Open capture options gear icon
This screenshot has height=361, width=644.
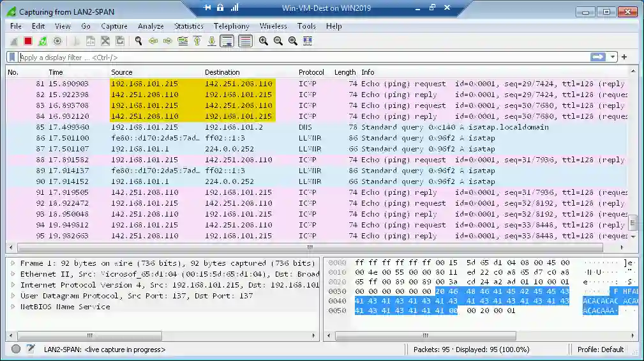coord(57,41)
